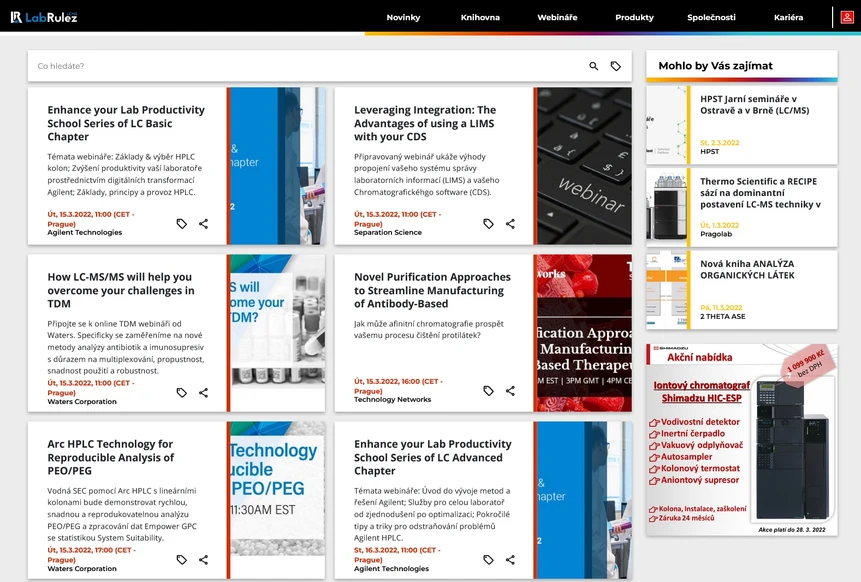
Task: Click the tag filter icon in search bar
Action: pyautogui.click(x=616, y=66)
